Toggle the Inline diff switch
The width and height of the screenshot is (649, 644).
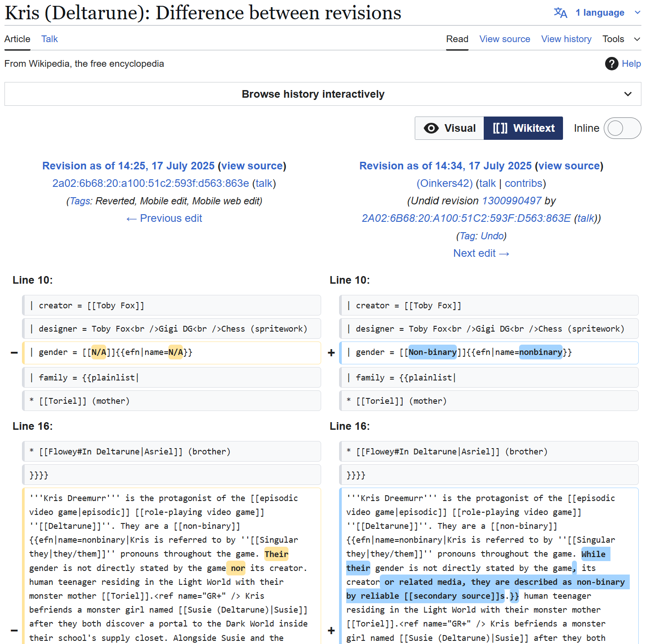point(622,128)
